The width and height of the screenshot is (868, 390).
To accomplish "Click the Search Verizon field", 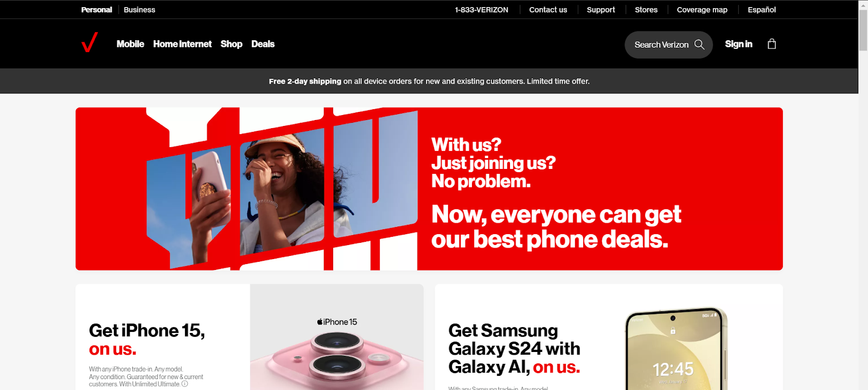I will pos(668,45).
